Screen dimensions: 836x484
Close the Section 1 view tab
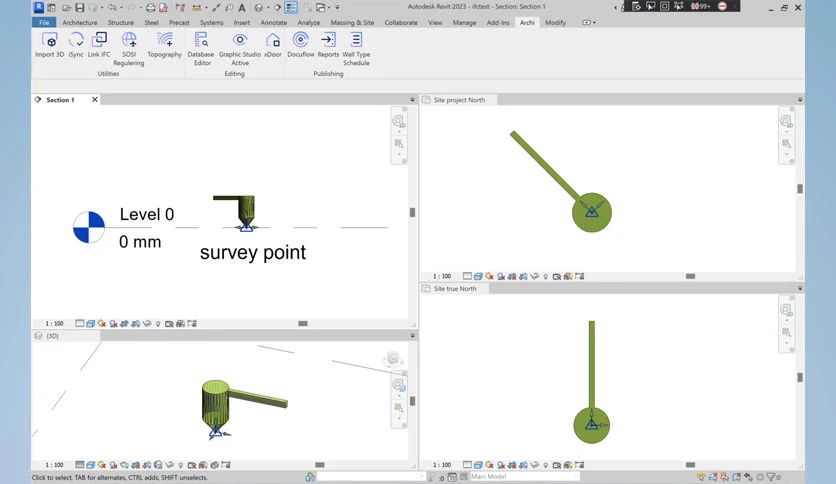(x=95, y=100)
